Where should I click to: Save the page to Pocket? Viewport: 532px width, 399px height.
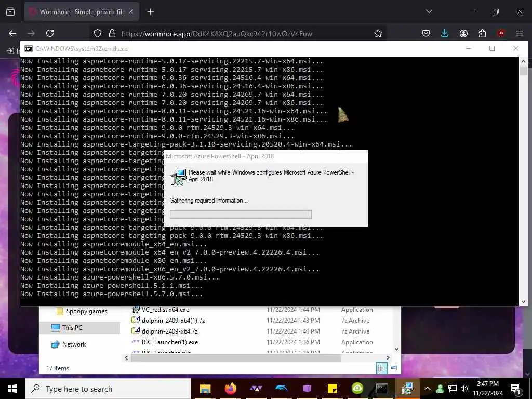[426, 33]
